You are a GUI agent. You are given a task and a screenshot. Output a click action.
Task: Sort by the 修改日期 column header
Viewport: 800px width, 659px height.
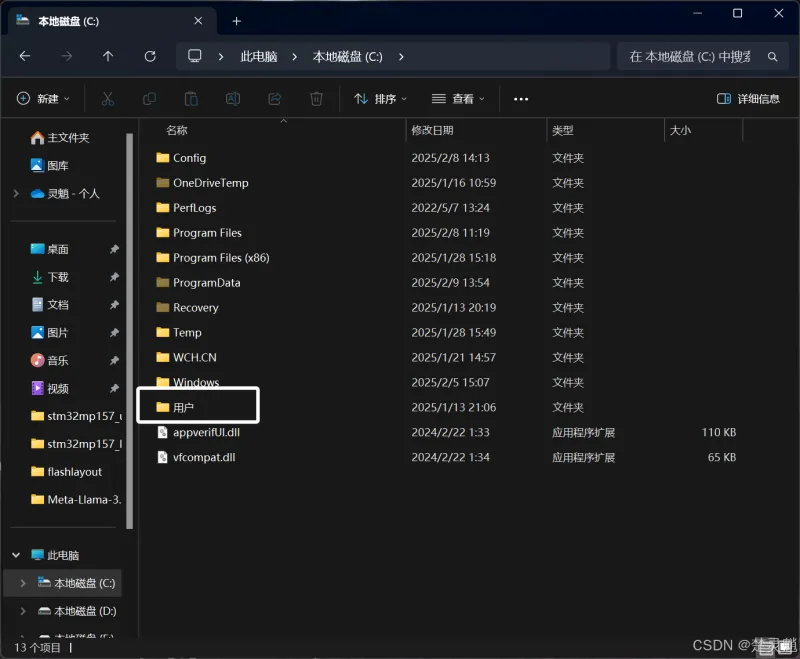point(432,131)
